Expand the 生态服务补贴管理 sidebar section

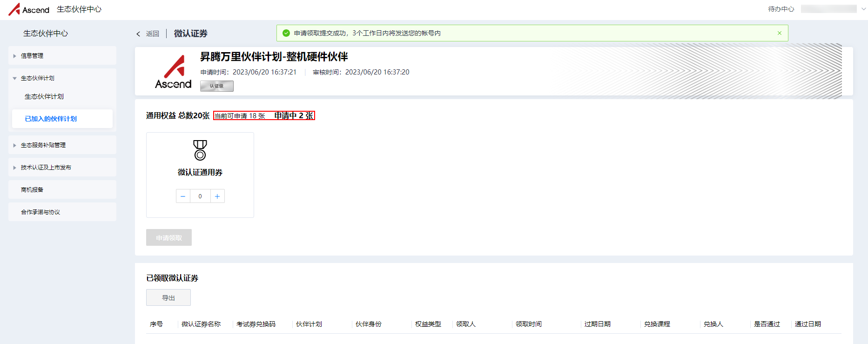click(x=62, y=145)
